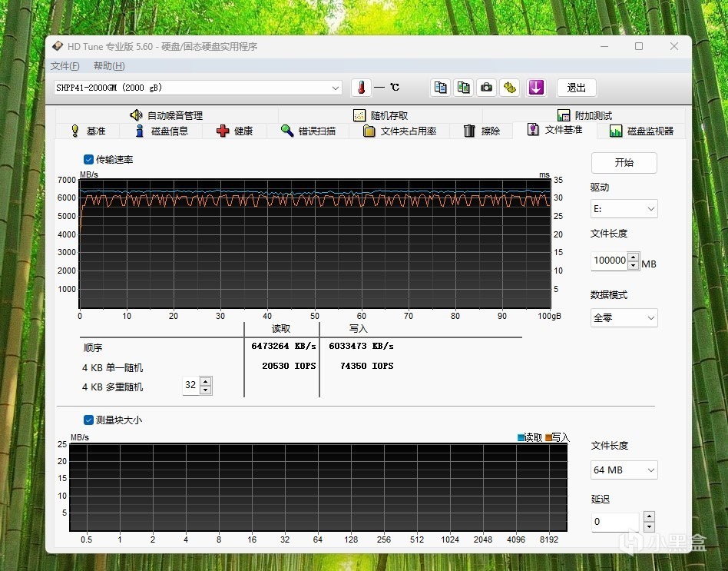Click the speaker icon for noise management
The width and height of the screenshot is (728, 571).
point(136,115)
